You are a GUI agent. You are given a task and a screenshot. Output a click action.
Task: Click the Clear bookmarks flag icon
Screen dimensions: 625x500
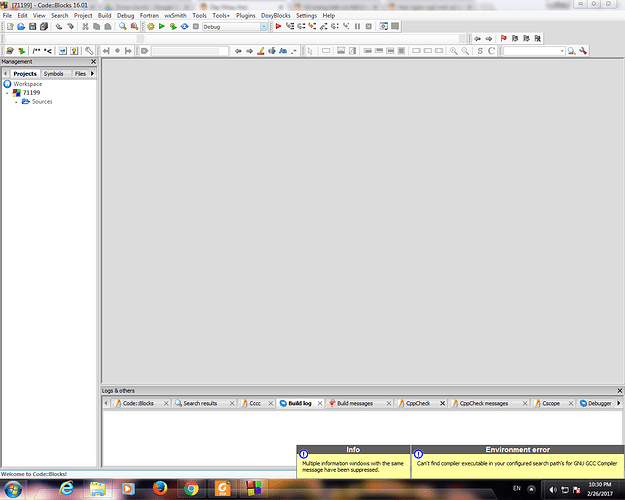tap(538, 38)
